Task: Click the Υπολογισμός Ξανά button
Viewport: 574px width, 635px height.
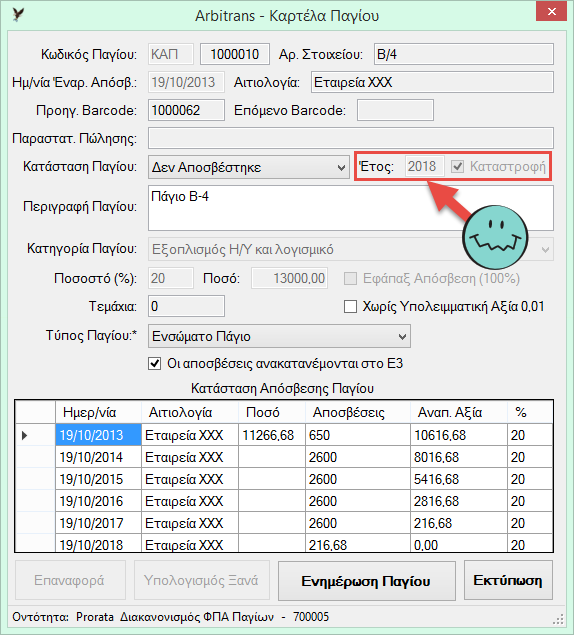Action: pyautogui.click(x=201, y=580)
